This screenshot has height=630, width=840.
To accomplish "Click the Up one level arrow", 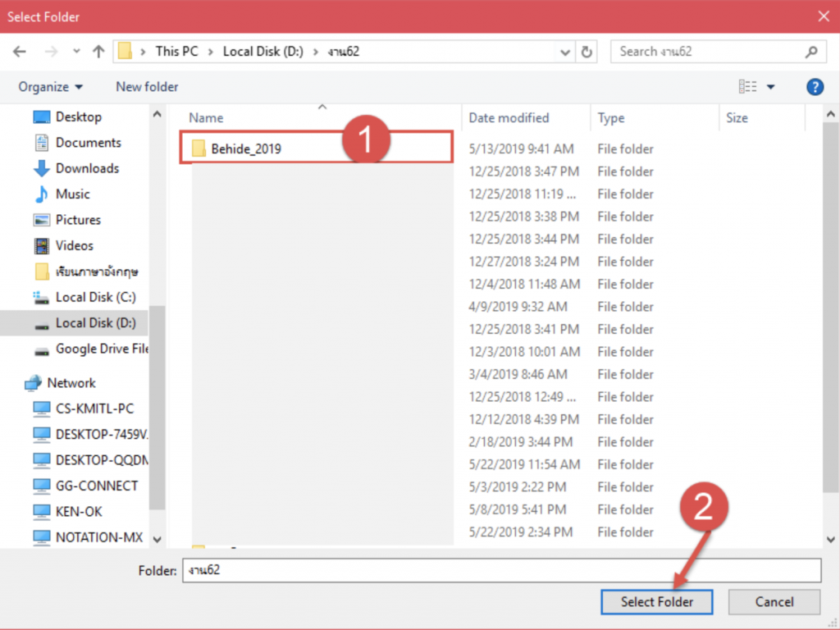I will click(98, 51).
